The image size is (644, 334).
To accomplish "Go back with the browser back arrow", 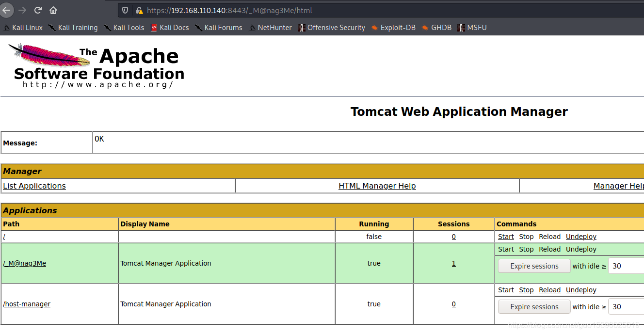I will pyautogui.click(x=7, y=10).
